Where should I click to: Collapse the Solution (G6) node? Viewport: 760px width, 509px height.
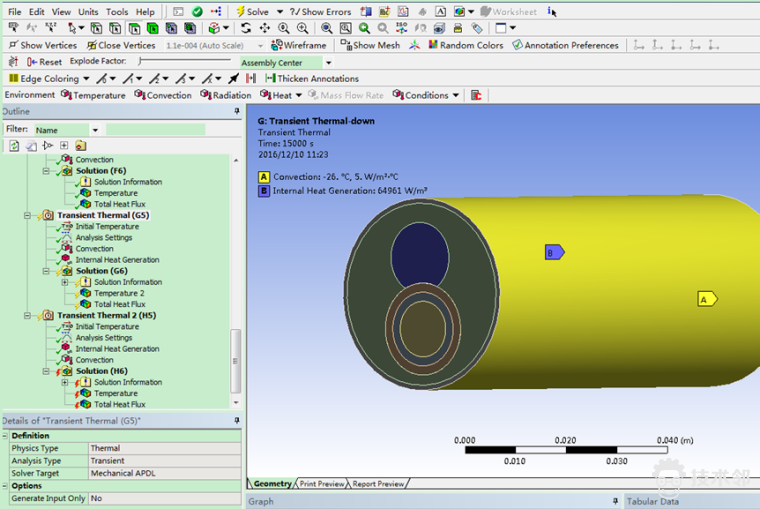coord(46,271)
